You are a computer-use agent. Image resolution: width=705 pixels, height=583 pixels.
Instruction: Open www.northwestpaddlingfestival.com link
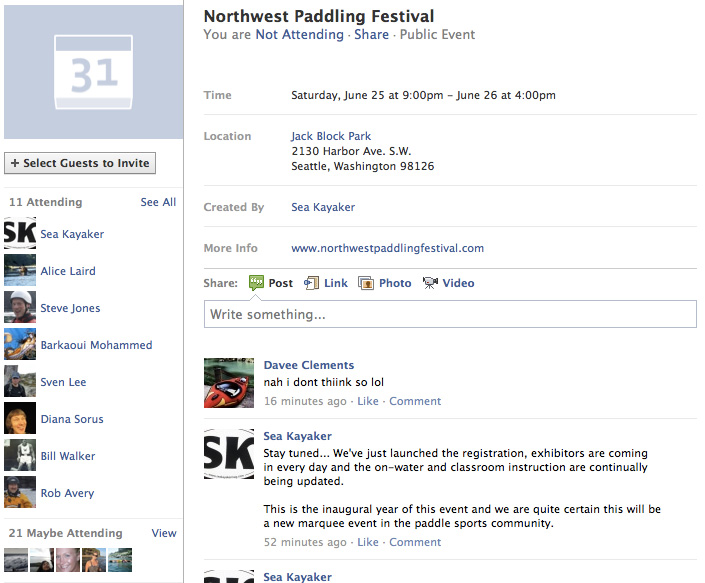coord(388,248)
